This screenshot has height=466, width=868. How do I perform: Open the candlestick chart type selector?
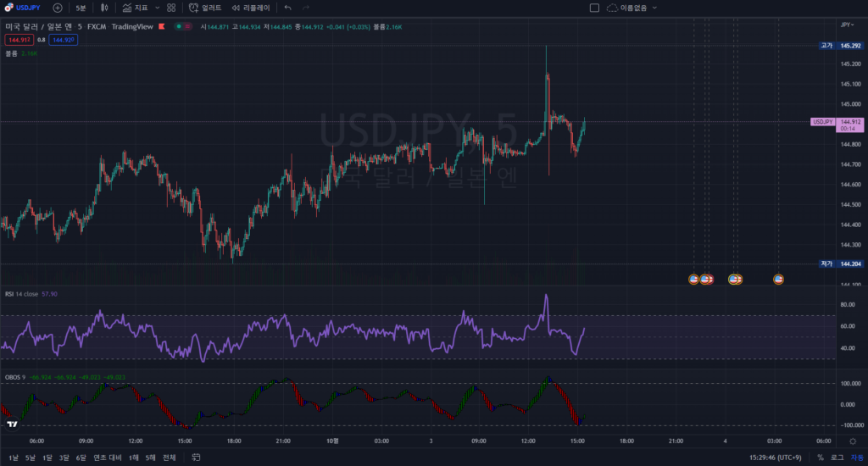click(104, 8)
